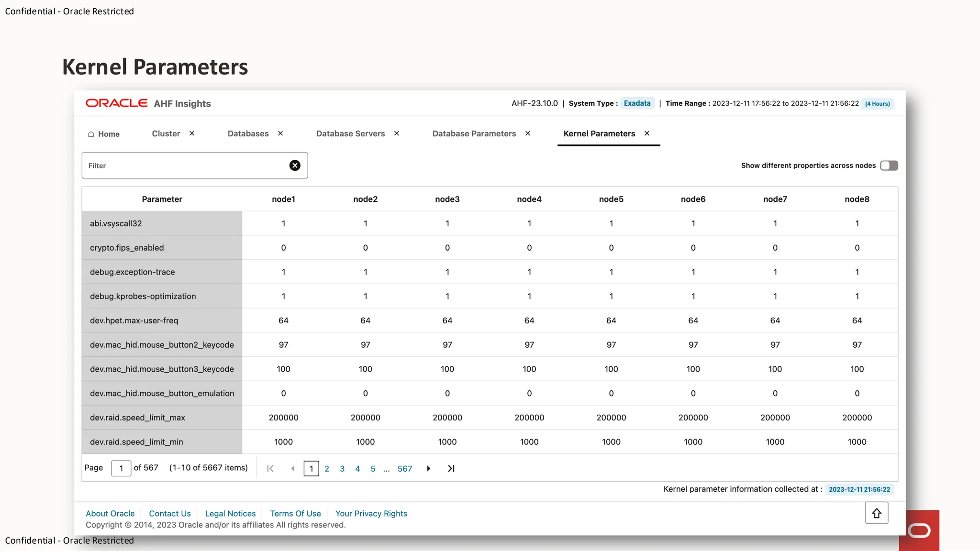Open the Legal Notices link
The image size is (980, 551).
230,513
